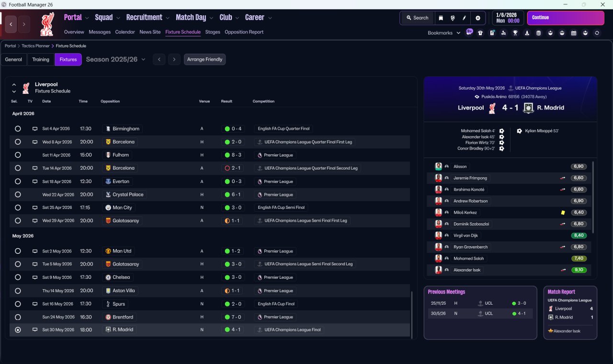Open the Opposition Report submenu item
613x364 pixels.
[x=244, y=32]
